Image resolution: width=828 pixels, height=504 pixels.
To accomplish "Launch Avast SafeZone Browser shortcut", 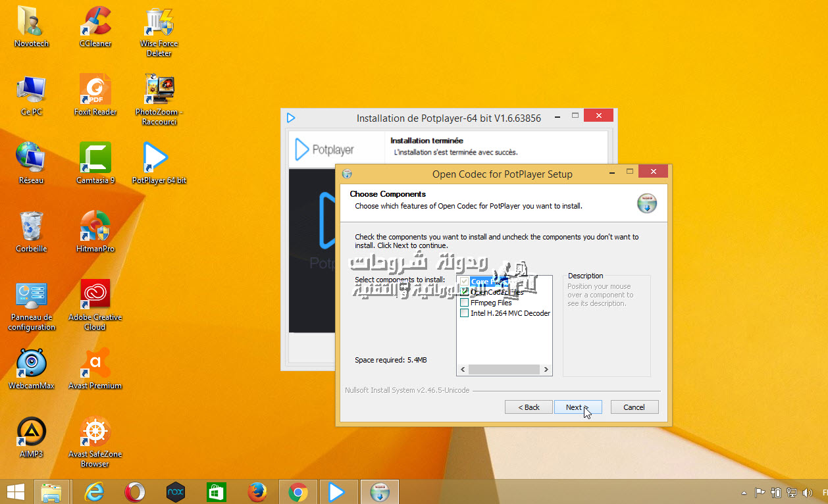I will (95, 441).
